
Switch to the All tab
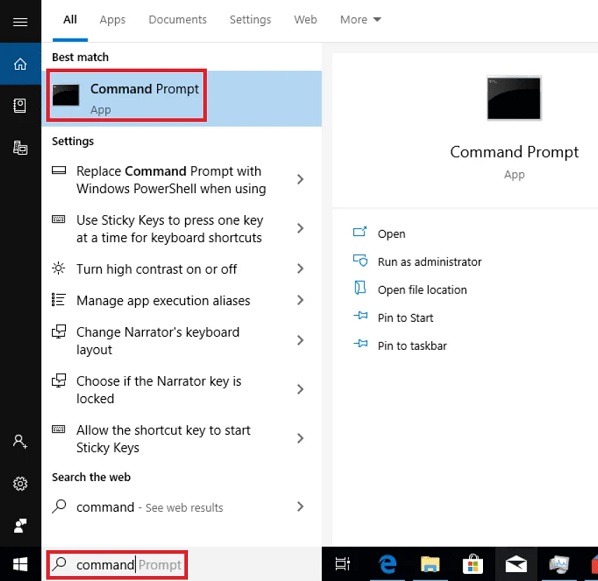[70, 19]
